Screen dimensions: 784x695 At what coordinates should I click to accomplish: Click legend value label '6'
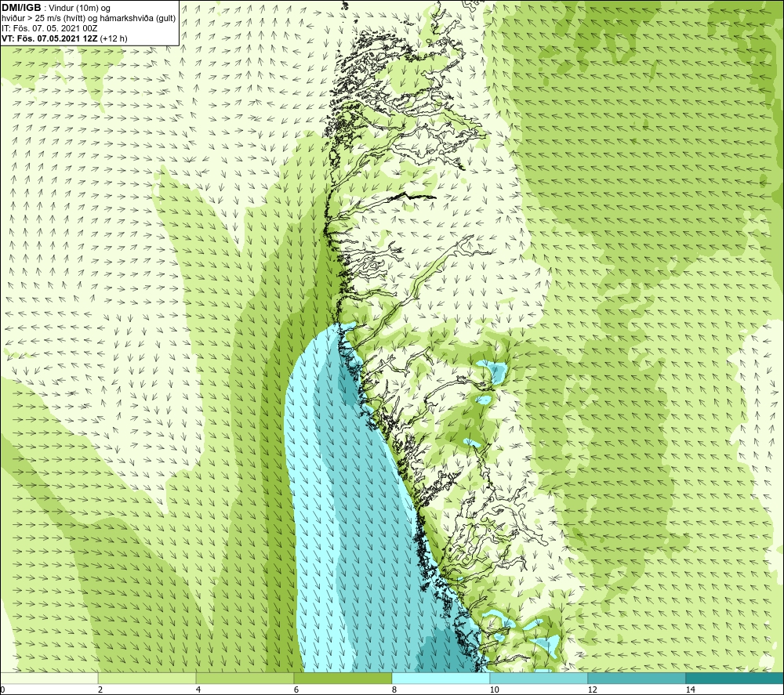(296, 690)
